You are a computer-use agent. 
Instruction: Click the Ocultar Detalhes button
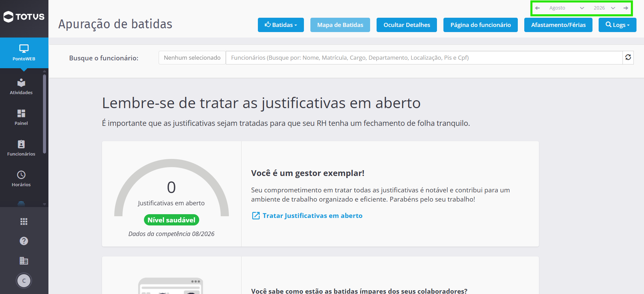coord(407,25)
